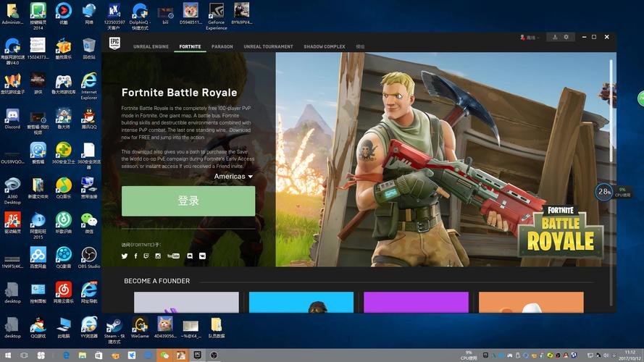This screenshot has height=362, width=644.
Task: Open the DolphinQ desktop shortcut
Action: pyautogui.click(x=140, y=17)
